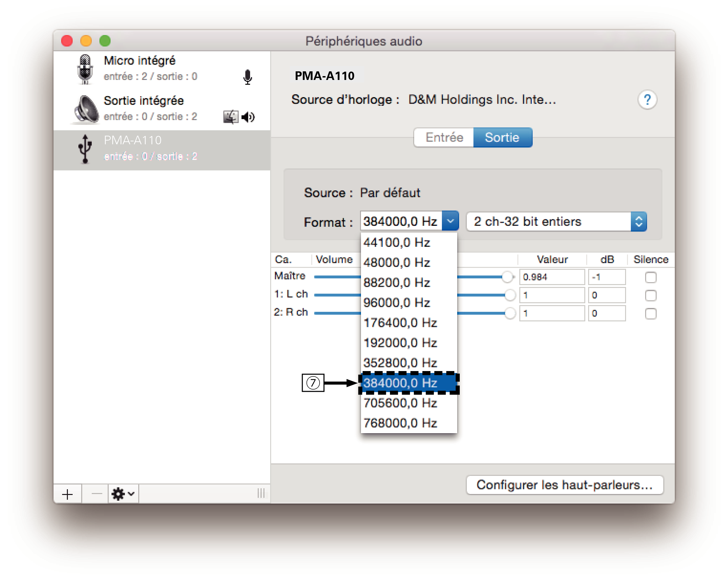The height and width of the screenshot is (580, 728).
Task: Open the sample rate Format dropdown
Action: (x=451, y=221)
